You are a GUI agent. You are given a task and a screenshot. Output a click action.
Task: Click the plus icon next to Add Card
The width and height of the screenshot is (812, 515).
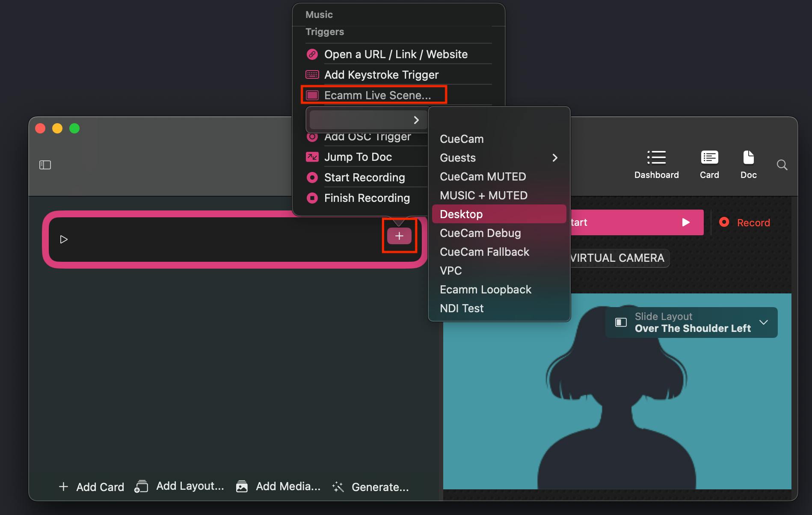(63, 487)
